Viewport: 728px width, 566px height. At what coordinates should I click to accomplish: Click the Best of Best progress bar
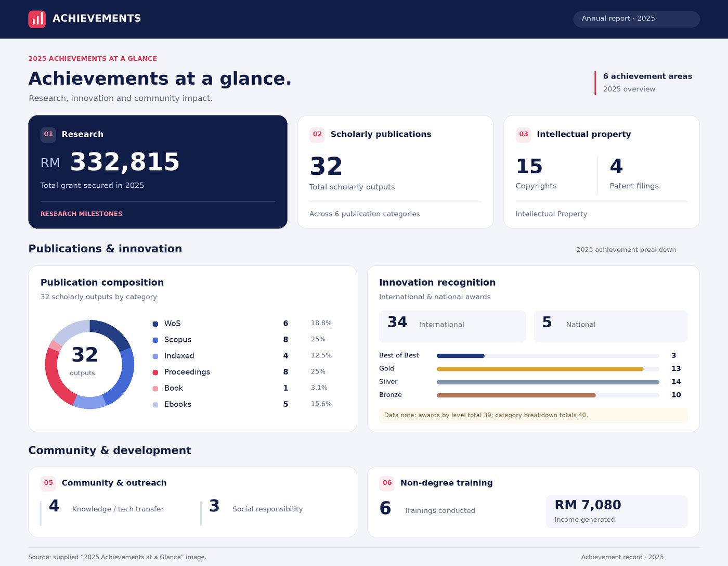click(x=548, y=356)
